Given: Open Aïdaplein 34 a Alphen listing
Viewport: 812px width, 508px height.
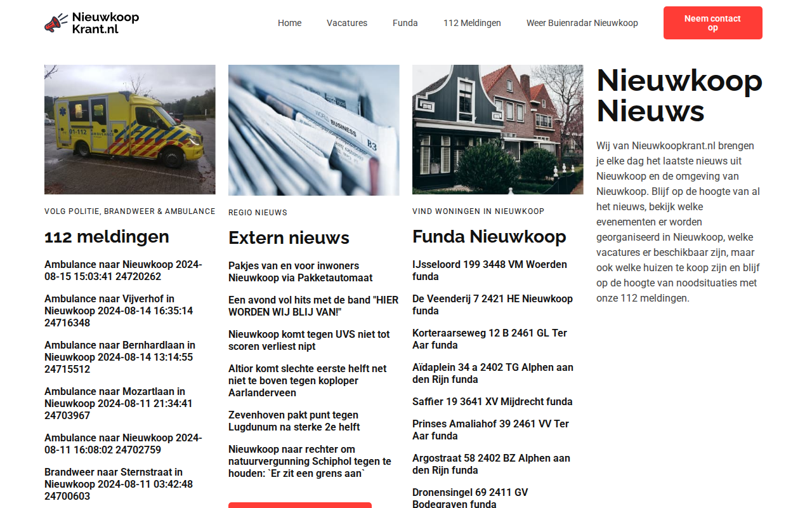Looking at the screenshot, I should pos(493,373).
